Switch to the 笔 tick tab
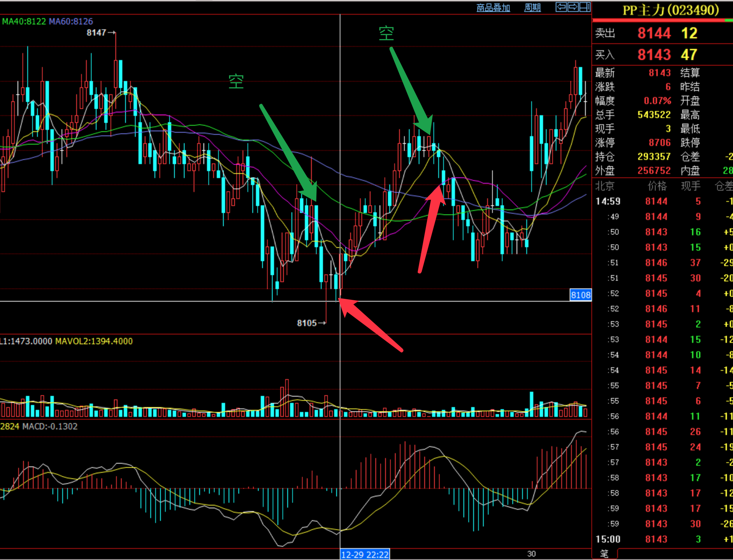The width and height of the screenshot is (733, 560). pos(604,554)
